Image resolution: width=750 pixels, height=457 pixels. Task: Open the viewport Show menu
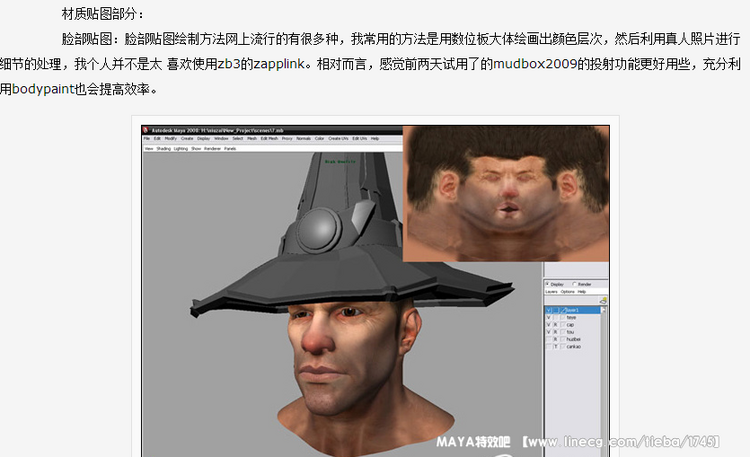pyautogui.click(x=196, y=149)
